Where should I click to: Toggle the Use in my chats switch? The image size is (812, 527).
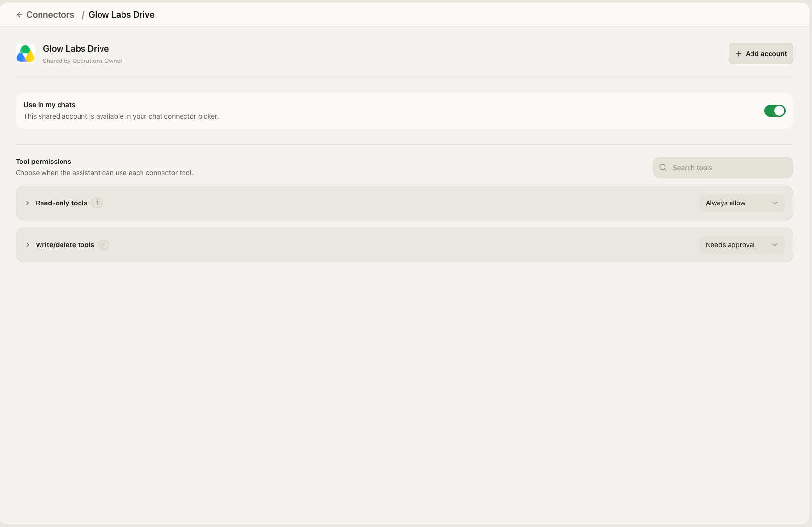coord(774,111)
